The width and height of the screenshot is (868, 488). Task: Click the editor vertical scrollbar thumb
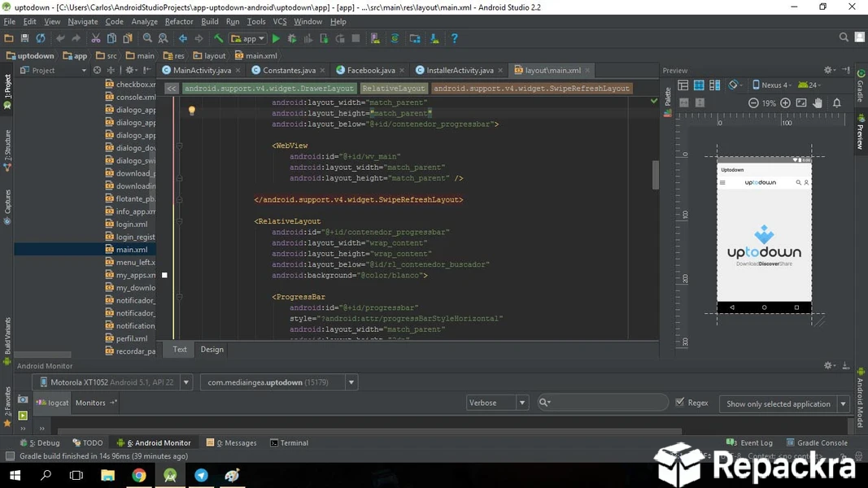(656, 175)
